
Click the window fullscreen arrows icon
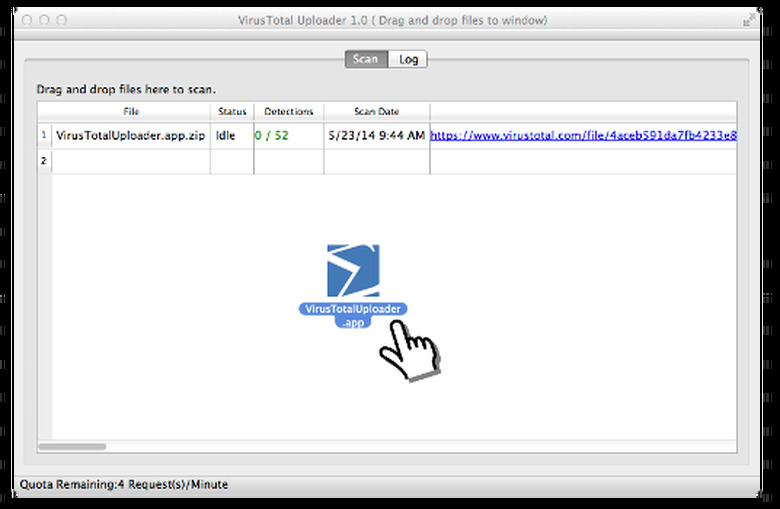749,20
